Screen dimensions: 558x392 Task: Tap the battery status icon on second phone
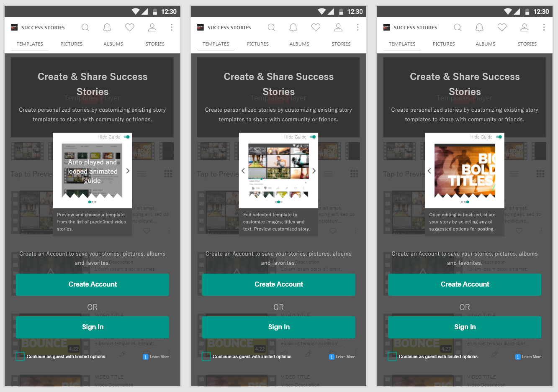(x=341, y=11)
